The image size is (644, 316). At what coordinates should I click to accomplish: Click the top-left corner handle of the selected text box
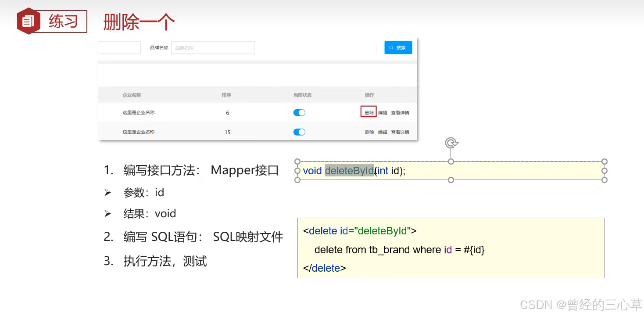[x=297, y=162]
